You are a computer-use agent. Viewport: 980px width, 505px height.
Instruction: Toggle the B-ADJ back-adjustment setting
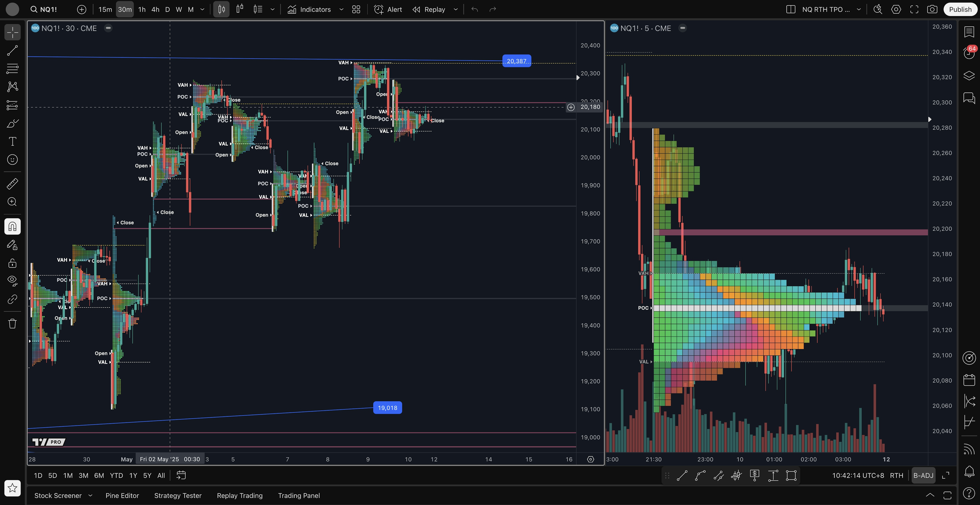(x=923, y=475)
